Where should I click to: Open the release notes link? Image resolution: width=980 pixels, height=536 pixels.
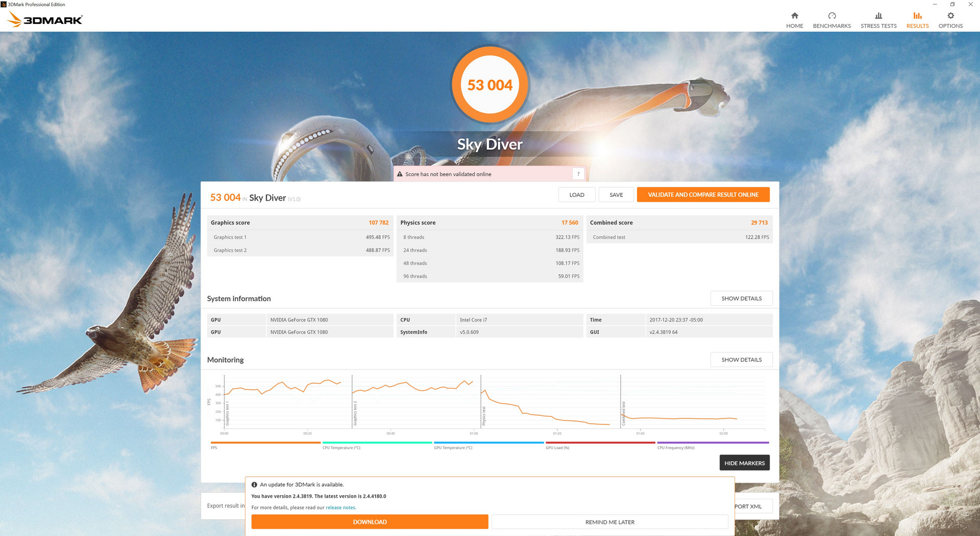341,507
